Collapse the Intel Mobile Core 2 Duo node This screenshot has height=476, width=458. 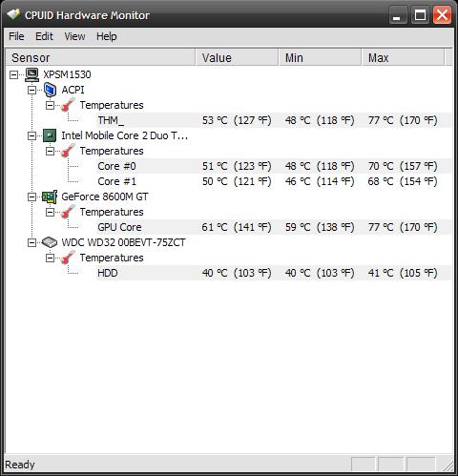click(x=31, y=136)
